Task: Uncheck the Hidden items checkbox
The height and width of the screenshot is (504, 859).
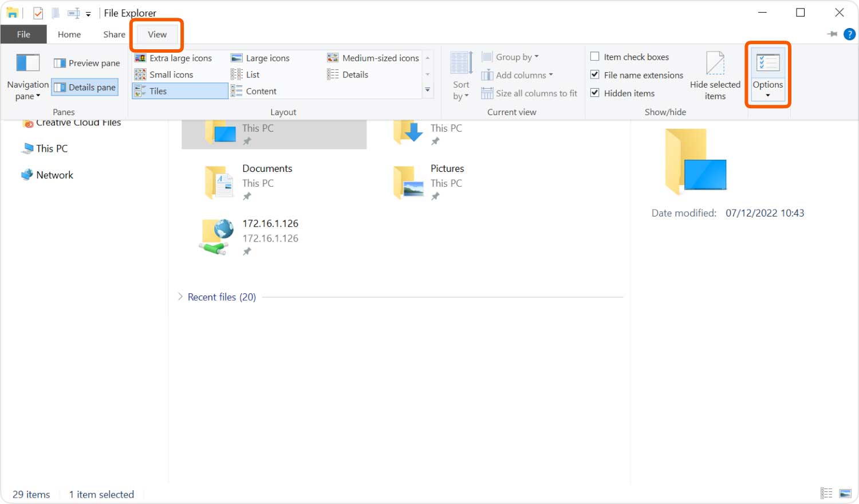Action: click(x=595, y=93)
